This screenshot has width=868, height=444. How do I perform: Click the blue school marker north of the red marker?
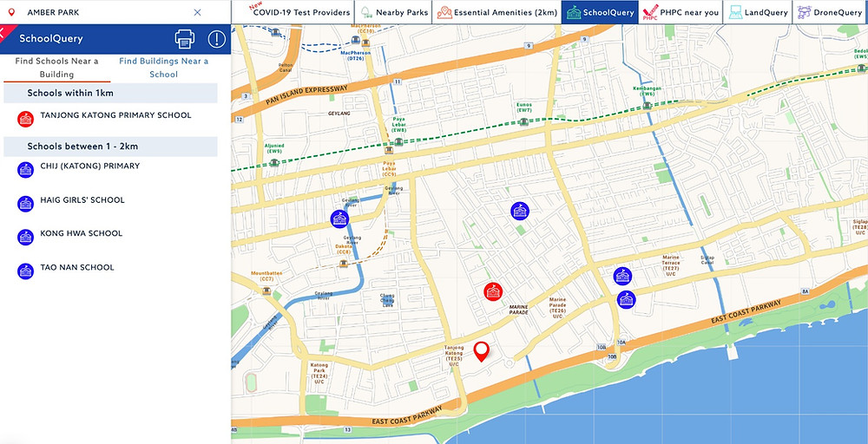(520, 211)
